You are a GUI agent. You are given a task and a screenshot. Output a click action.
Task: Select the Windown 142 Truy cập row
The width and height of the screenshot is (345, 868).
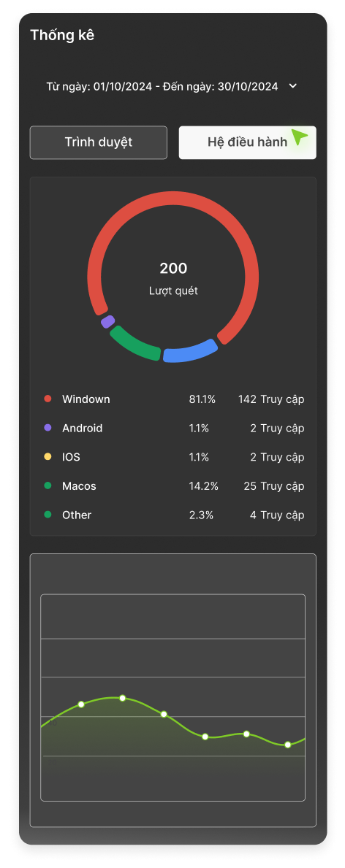tap(174, 399)
